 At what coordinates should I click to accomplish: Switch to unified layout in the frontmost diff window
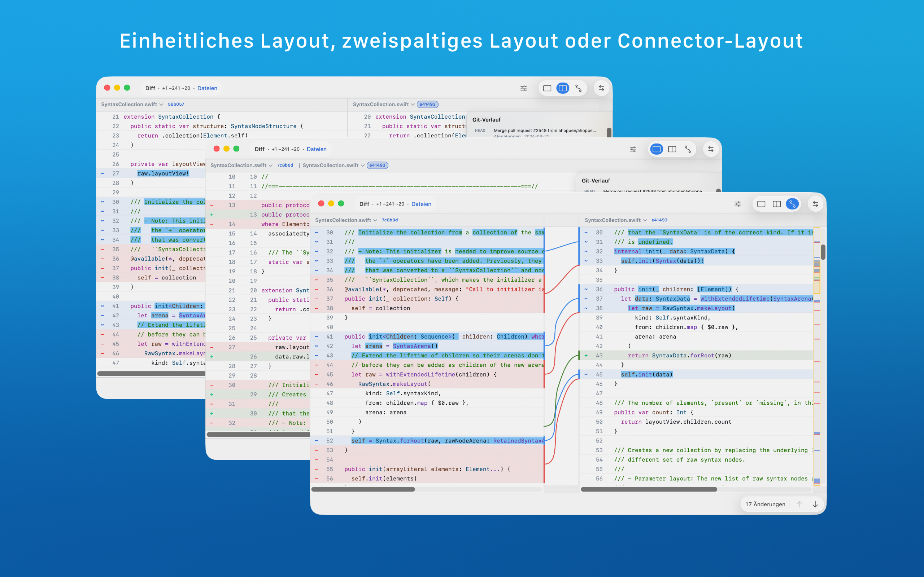[x=761, y=204]
